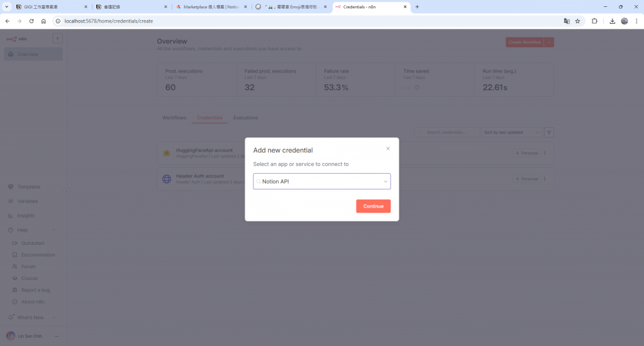The width and height of the screenshot is (644, 346).
Task: Open Templates in the sidebar
Action: pyautogui.click(x=29, y=187)
